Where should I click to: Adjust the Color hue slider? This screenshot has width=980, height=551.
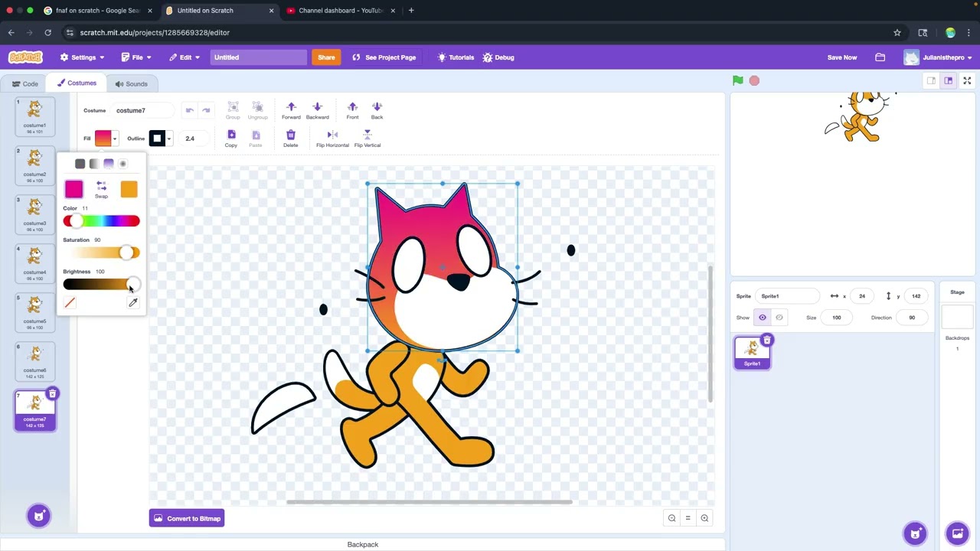click(x=101, y=221)
